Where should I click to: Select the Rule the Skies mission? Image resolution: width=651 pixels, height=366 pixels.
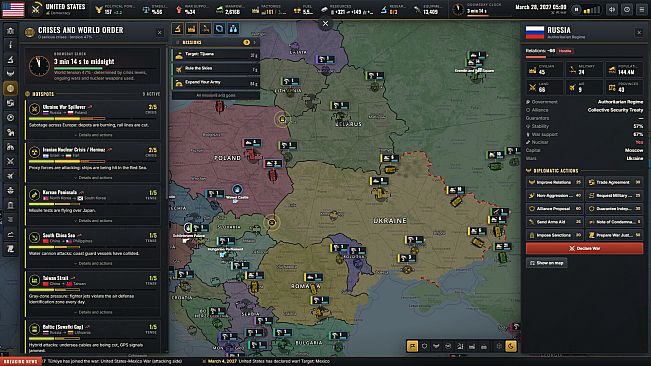point(216,69)
